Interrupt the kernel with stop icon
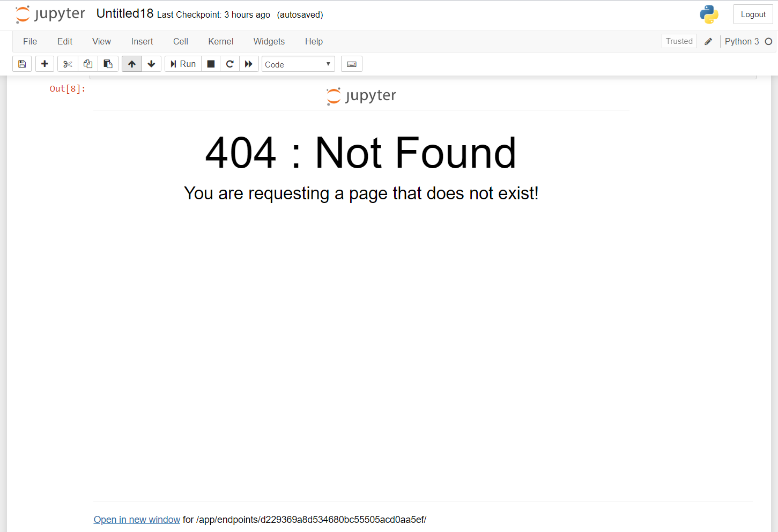The height and width of the screenshot is (532, 778). coord(211,64)
